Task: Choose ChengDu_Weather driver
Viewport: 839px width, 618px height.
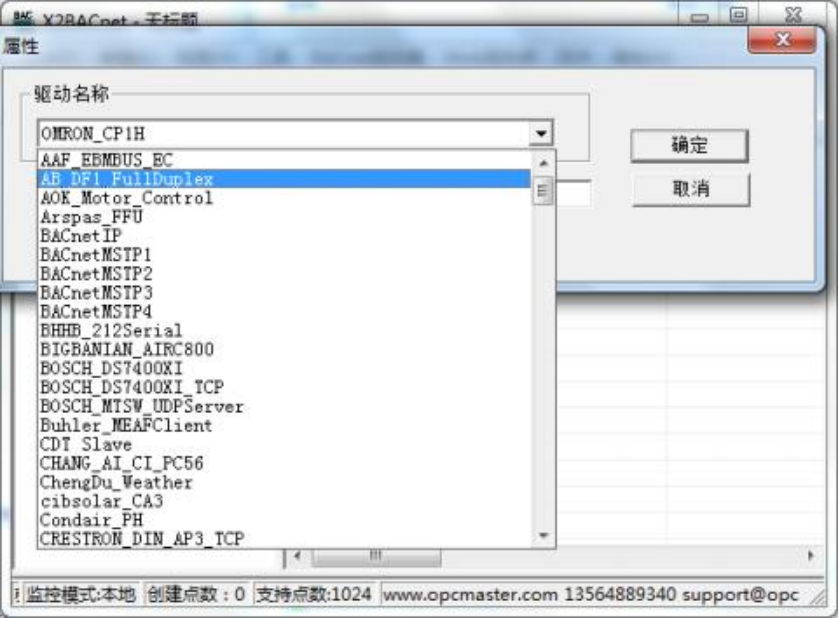Action: click(284, 482)
